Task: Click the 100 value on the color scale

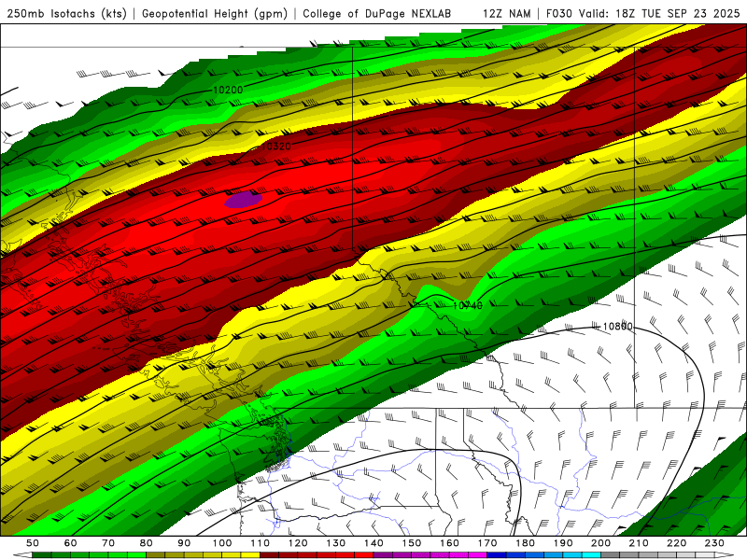Action: pyautogui.click(x=222, y=543)
